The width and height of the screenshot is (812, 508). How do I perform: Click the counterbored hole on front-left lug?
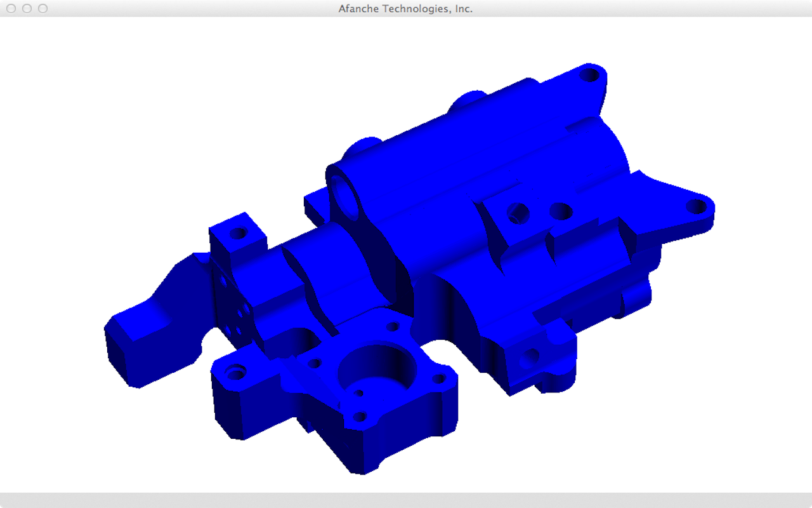[x=236, y=373]
